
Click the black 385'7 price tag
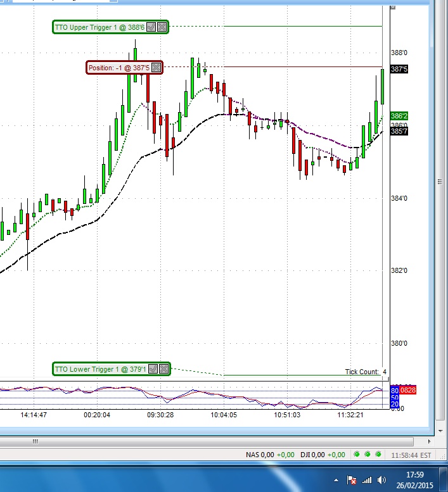click(x=399, y=131)
